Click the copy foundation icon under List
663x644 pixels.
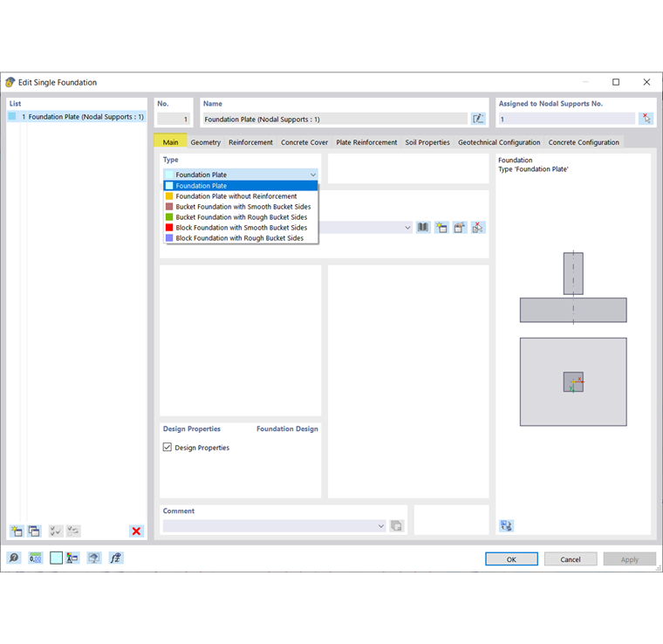pyautogui.click(x=34, y=531)
